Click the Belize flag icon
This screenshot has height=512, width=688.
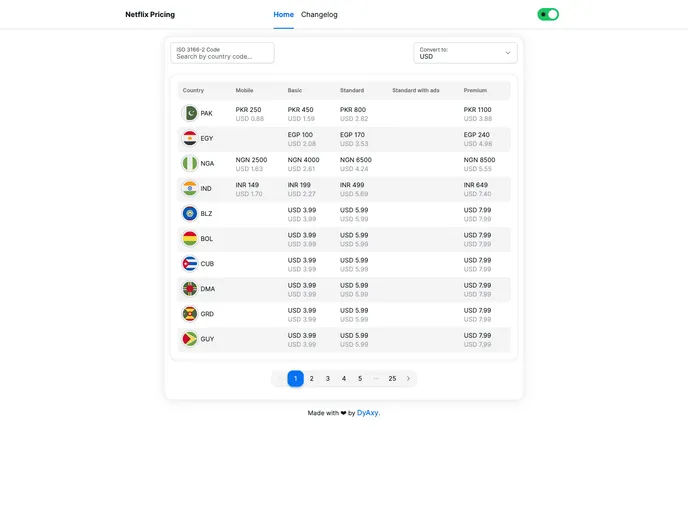point(190,213)
